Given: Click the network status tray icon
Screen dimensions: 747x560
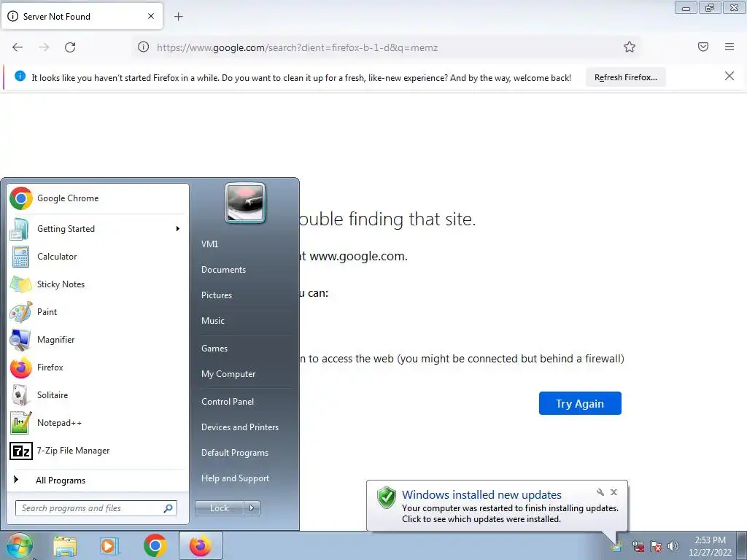Looking at the screenshot, I should (638, 546).
